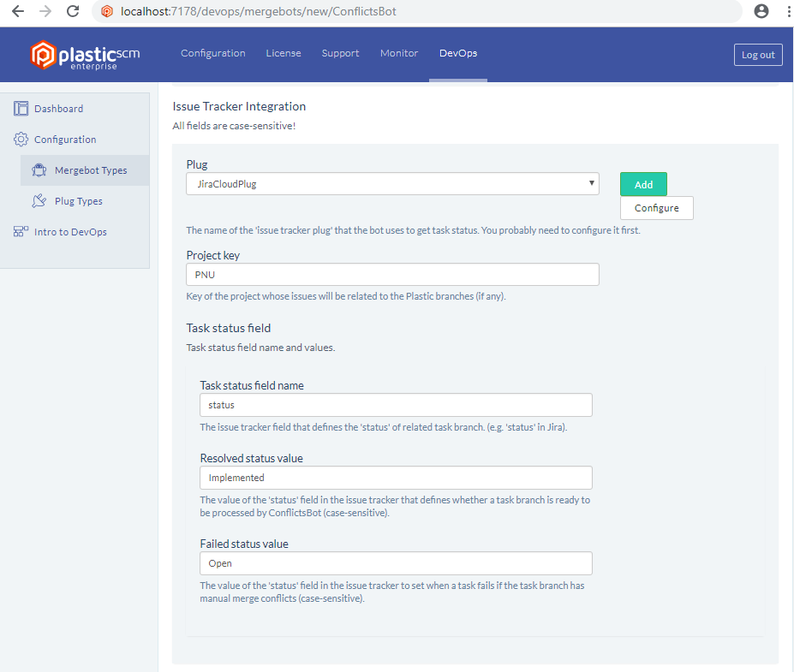This screenshot has height=672, width=794.
Task: Click the 'Issue Tracker Integration' heading
Action: pos(239,106)
